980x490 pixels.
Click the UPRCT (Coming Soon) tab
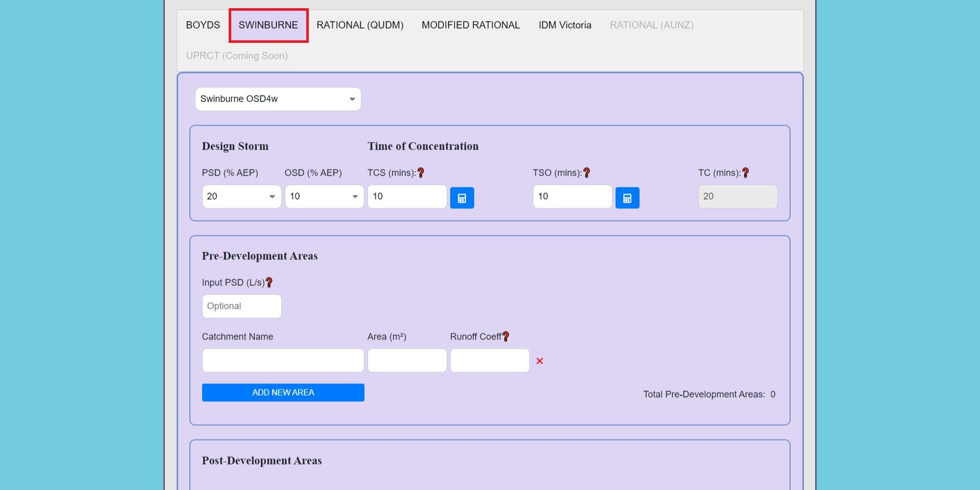[237, 56]
